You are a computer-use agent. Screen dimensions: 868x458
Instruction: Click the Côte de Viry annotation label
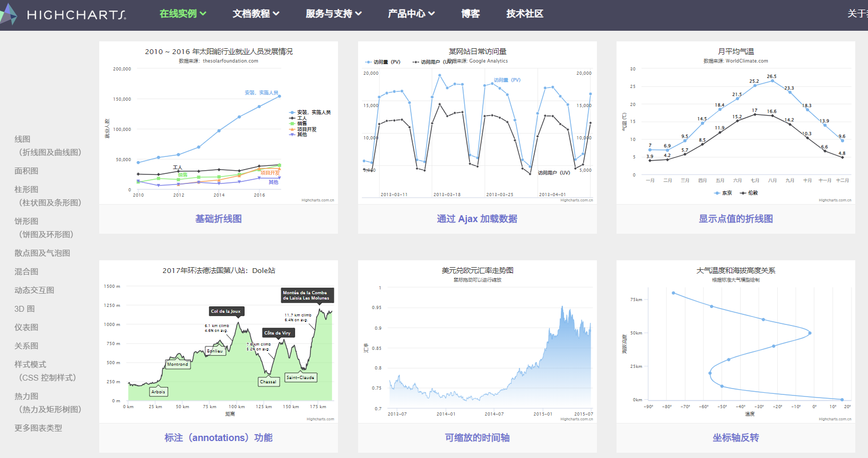pos(278,333)
